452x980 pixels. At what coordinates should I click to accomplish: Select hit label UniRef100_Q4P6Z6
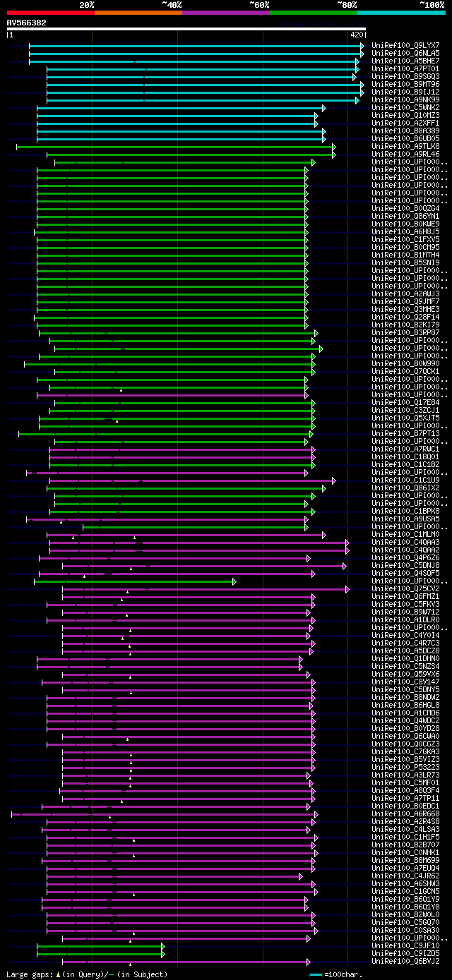point(405,557)
